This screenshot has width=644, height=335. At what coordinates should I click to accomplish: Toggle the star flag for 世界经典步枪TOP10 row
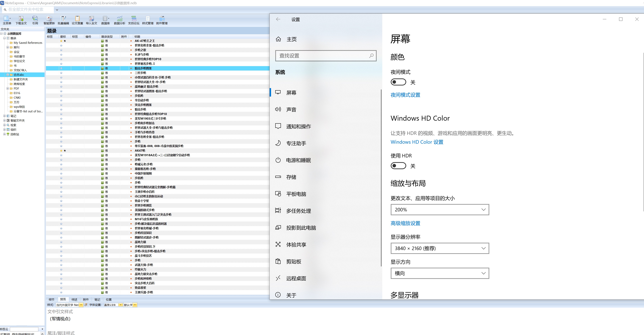61,59
